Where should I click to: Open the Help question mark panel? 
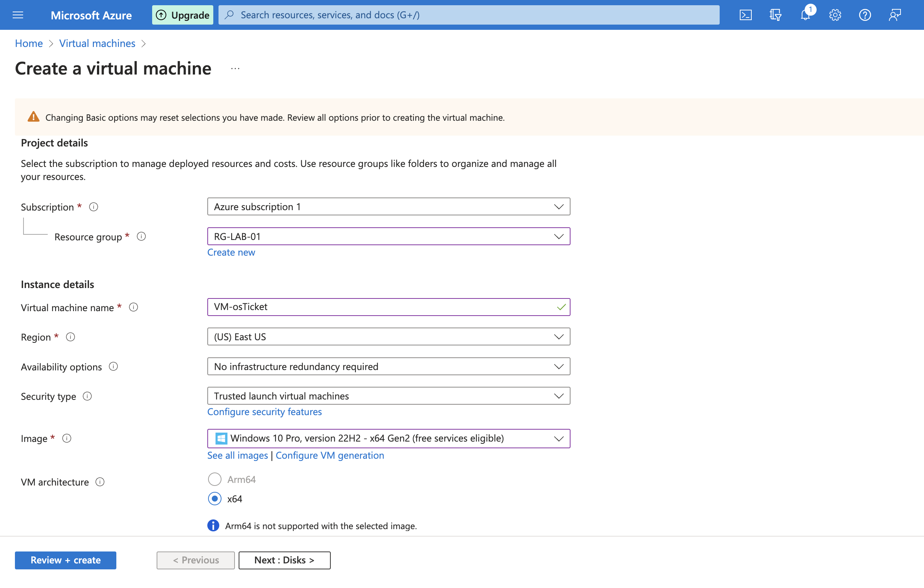coord(865,15)
